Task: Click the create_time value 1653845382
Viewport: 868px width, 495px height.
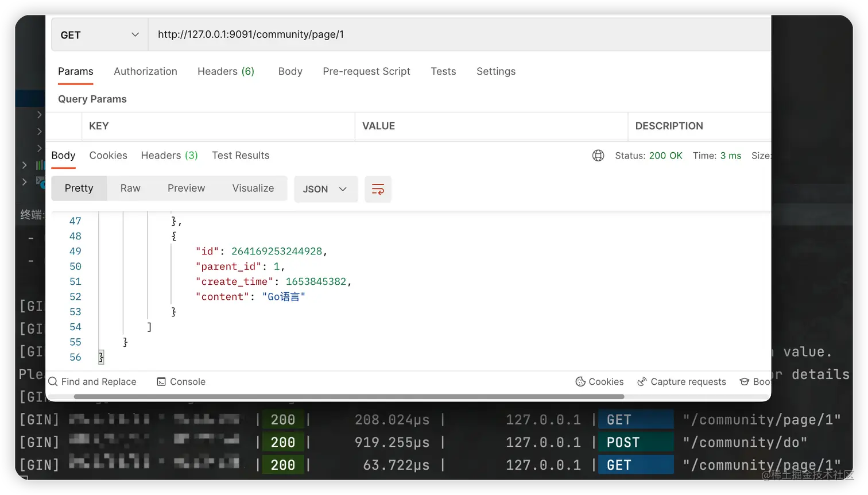Action: (x=316, y=282)
